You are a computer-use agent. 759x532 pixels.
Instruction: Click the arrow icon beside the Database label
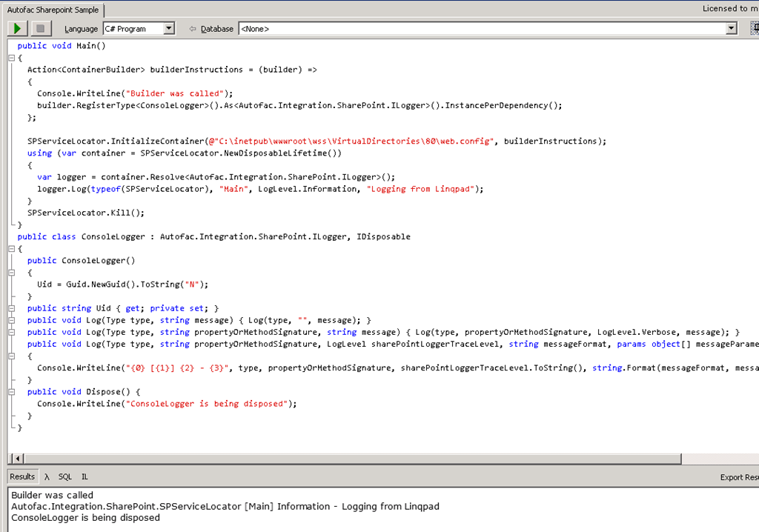[193, 29]
